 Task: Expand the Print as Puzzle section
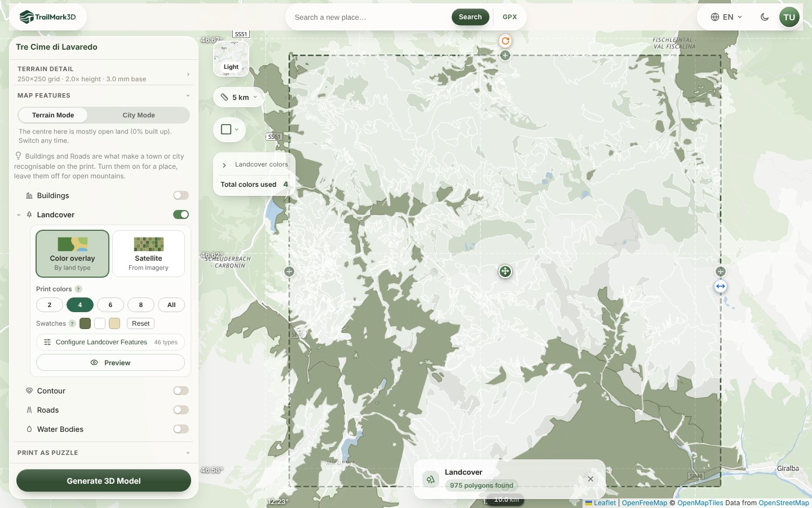(104, 453)
